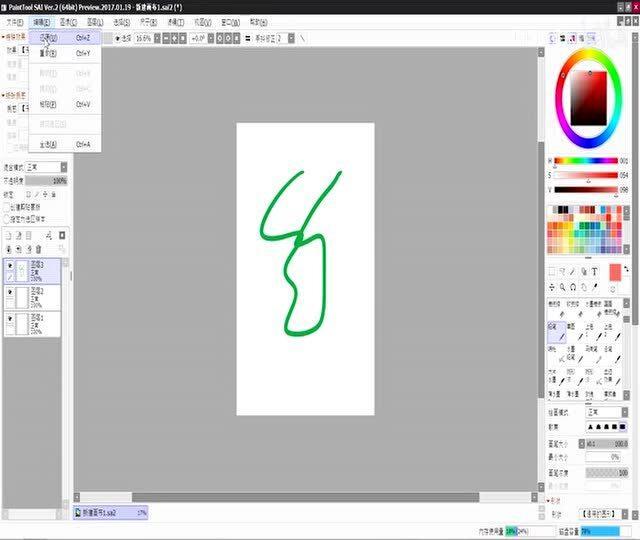640x540 pixels.
Task: Select the text tool marked T
Action: (596, 271)
